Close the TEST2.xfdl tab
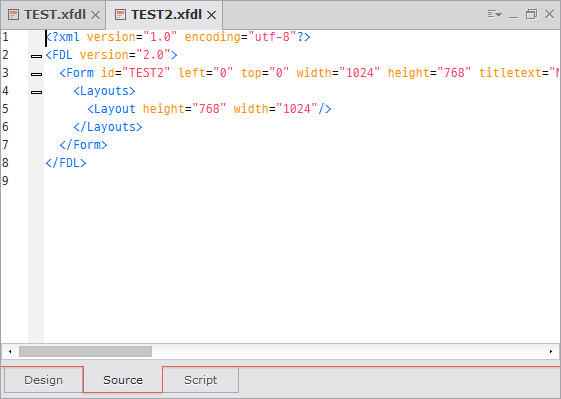This screenshot has width=561, height=399. tap(211, 15)
